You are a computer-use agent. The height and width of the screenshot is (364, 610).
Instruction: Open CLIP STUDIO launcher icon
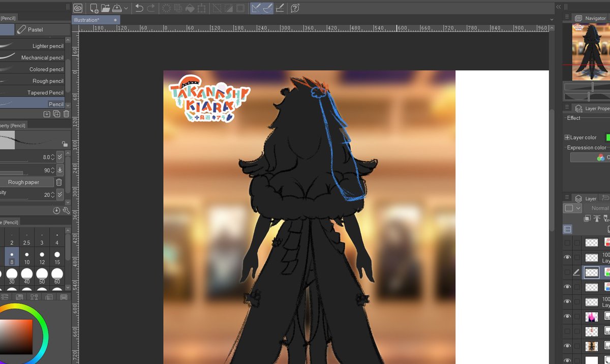click(78, 8)
